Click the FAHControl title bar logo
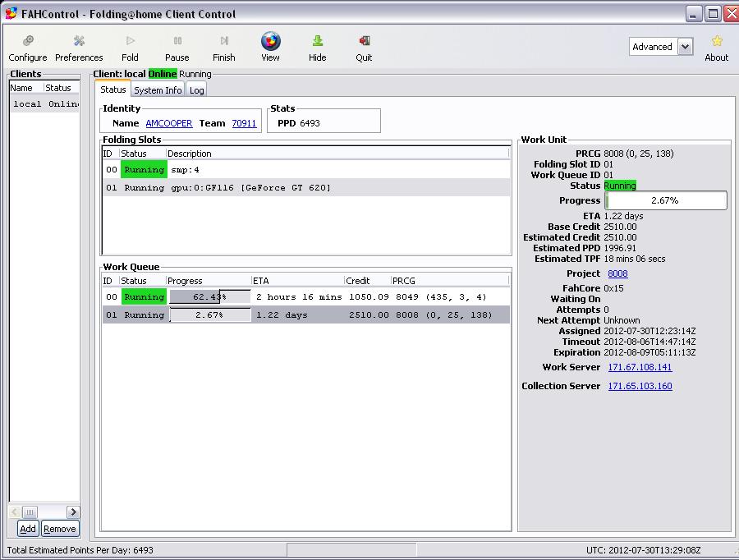 coord(11,13)
